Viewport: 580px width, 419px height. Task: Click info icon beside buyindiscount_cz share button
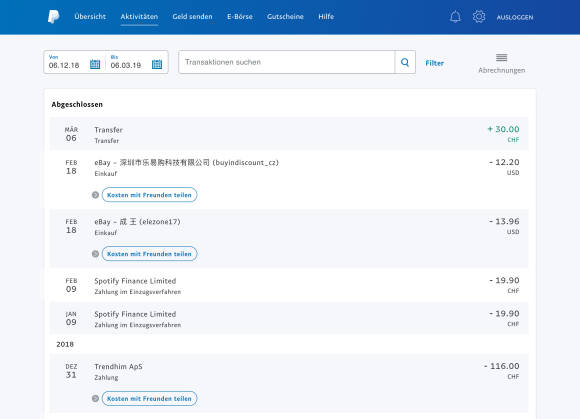click(x=95, y=195)
